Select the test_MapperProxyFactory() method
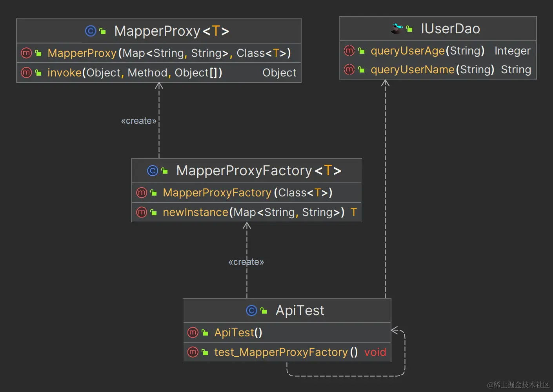Viewport: 553px width, 392px height. [x=286, y=352]
